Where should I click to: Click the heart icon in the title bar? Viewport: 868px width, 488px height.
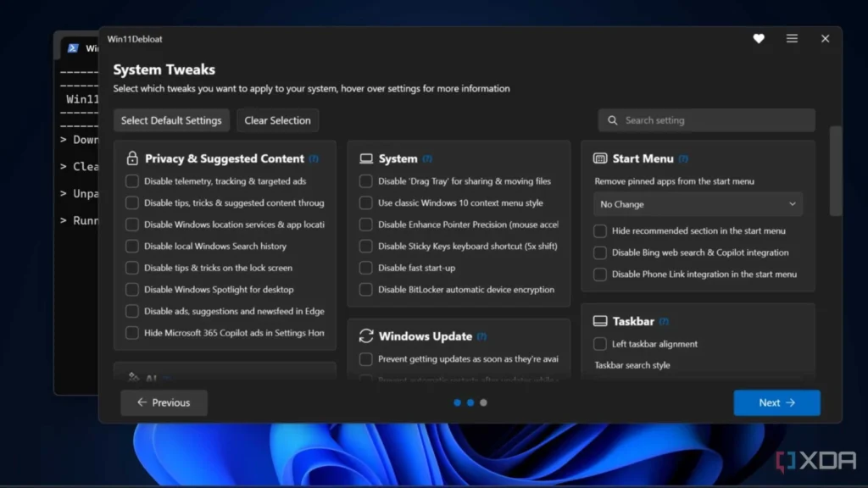pyautogui.click(x=758, y=38)
